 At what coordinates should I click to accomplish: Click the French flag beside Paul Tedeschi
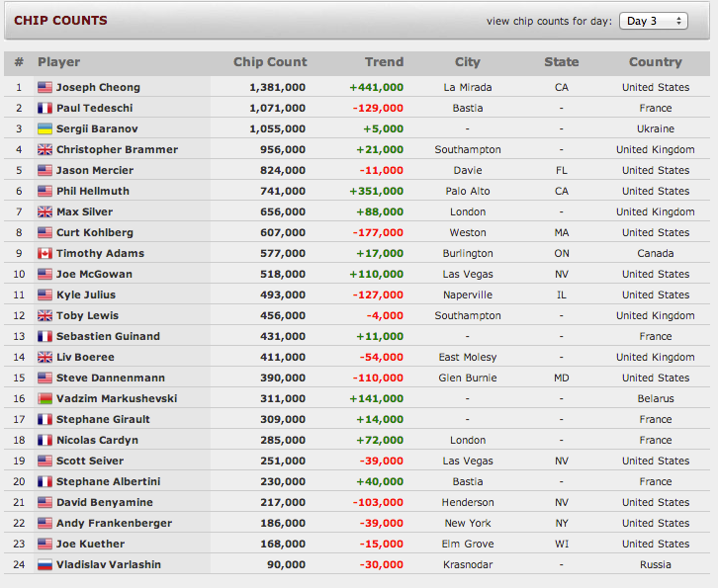click(x=45, y=108)
